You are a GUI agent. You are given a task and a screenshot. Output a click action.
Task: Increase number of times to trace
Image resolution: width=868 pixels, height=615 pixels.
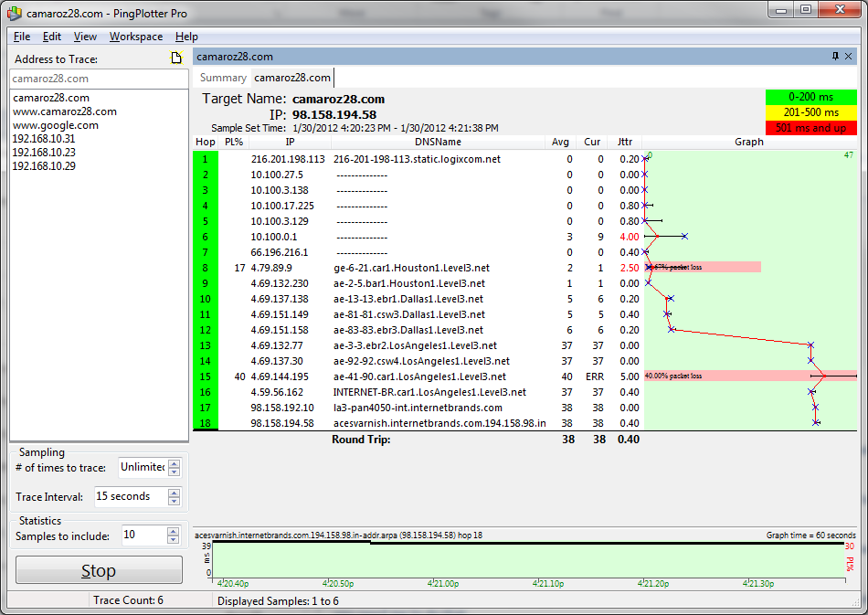tap(174, 464)
